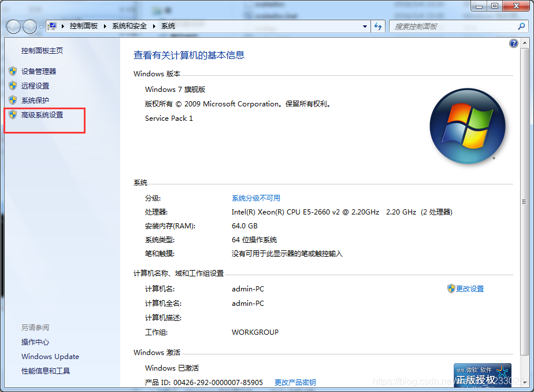Viewport: 534px width, 392px height.
Task: Click the Forward navigation arrow button
Action: pos(29,27)
